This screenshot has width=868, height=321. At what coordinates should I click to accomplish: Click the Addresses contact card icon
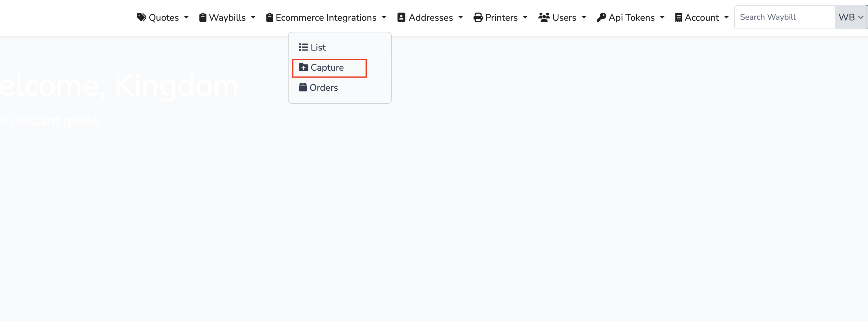[x=401, y=17]
